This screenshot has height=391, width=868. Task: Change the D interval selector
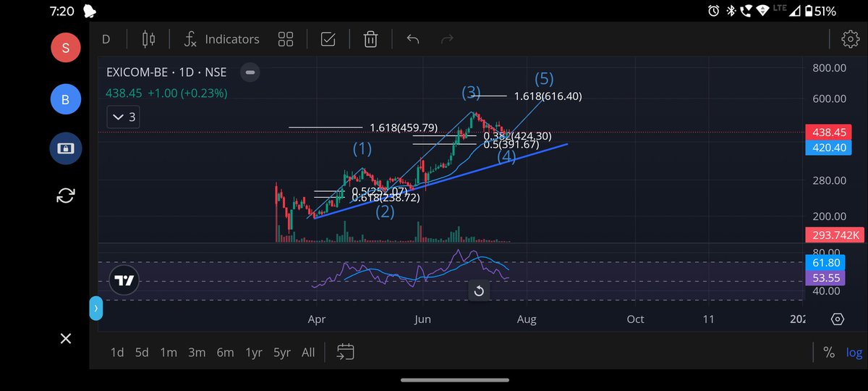[106, 39]
